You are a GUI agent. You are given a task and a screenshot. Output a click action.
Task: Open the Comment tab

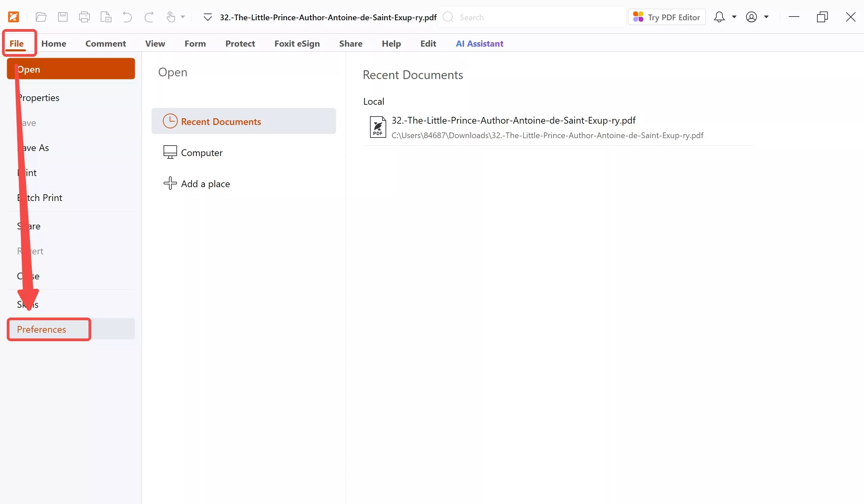pyautogui.click(x=106, y=44)
